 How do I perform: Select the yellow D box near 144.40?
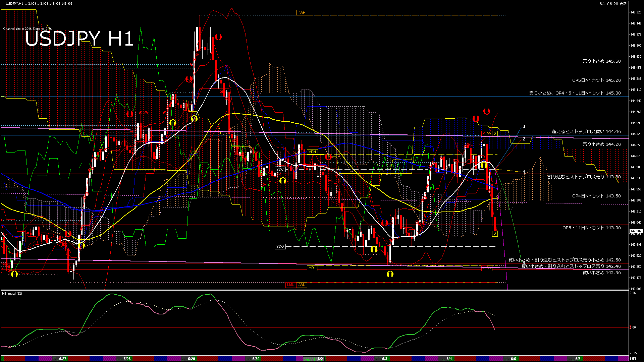(495, 133)
